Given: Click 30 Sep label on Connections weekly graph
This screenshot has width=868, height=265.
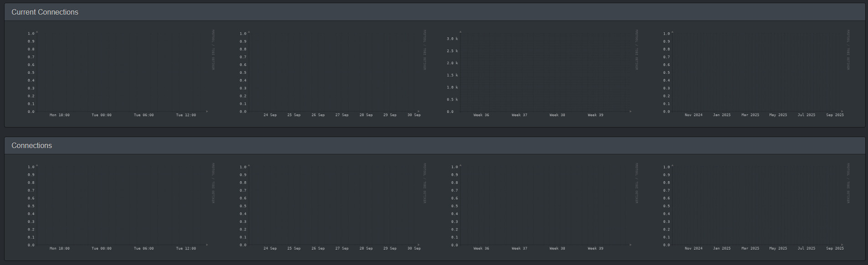Looking at the screenshot, I should pyautogui.click(x=414, y=249).
